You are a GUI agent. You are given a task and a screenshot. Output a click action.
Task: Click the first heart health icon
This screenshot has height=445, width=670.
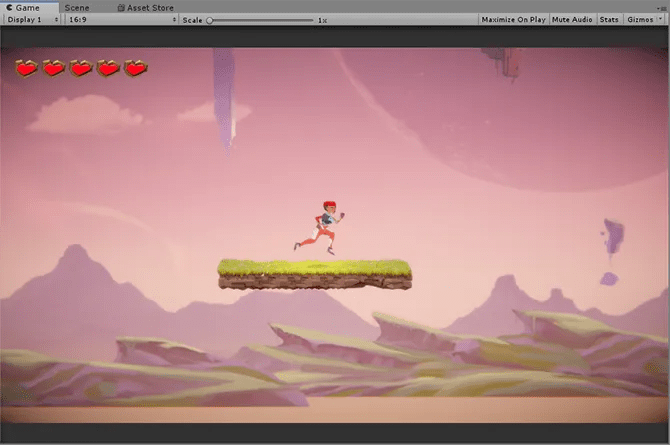click(26, 68)
